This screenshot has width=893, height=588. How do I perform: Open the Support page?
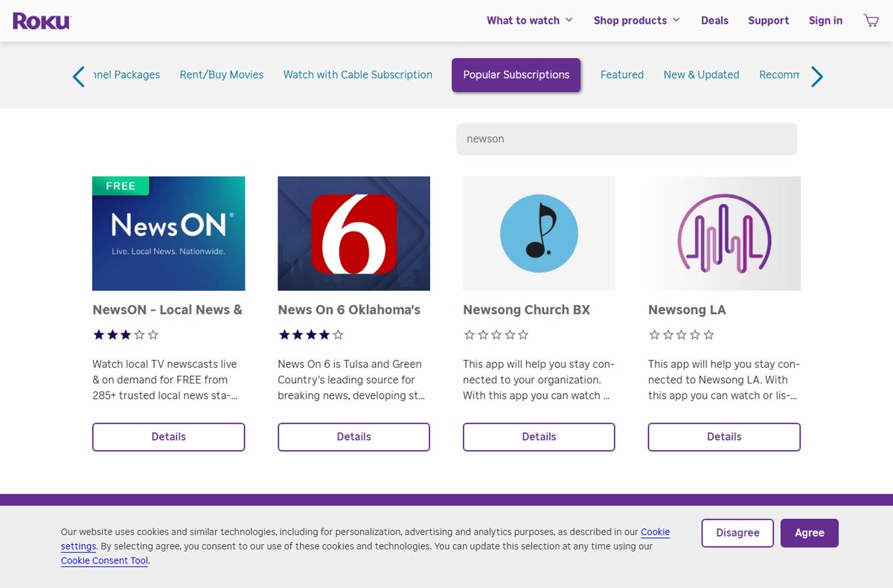[768, 21]
